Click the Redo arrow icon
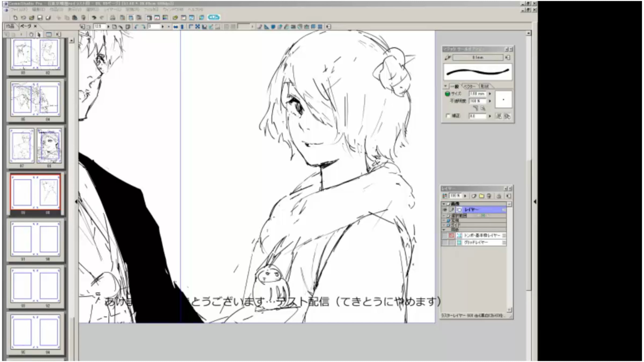Image resolution: width=644 pixels, height=362 pixels. coord(102,18)
